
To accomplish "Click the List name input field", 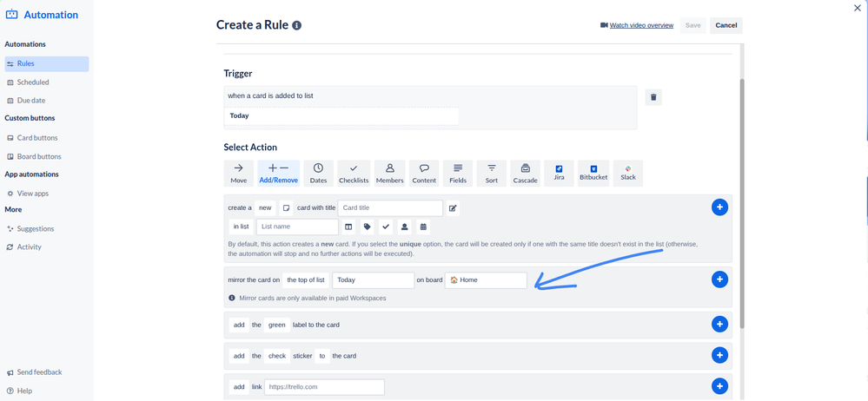I will point(297,227).
